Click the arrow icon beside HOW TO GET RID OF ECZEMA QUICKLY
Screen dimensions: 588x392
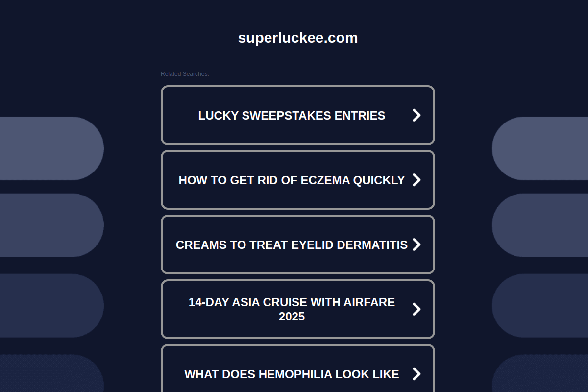pos(417,180)
